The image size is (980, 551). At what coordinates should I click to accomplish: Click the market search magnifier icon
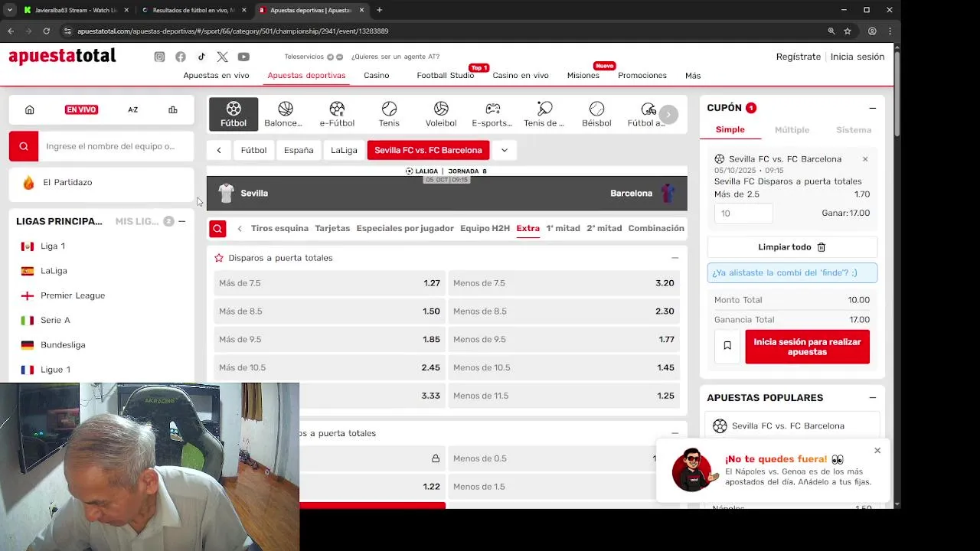tap(217, 228)
